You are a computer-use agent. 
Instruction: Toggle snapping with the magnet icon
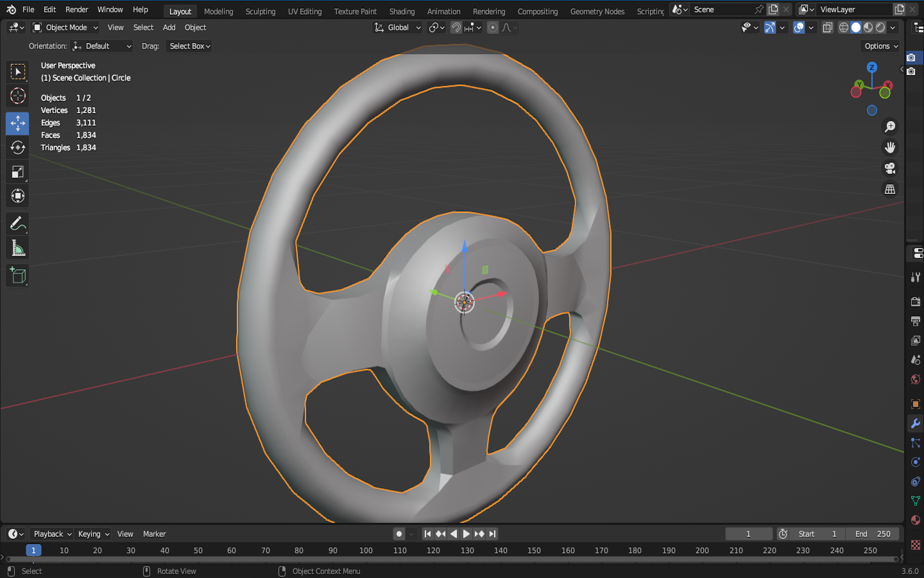click(x=456, y=28)
